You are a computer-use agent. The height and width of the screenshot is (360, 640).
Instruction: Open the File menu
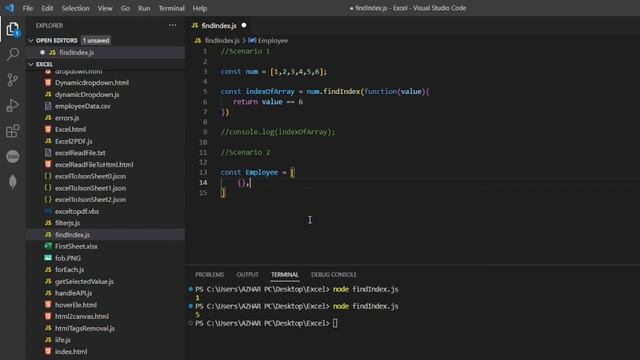tap(28, 8)
